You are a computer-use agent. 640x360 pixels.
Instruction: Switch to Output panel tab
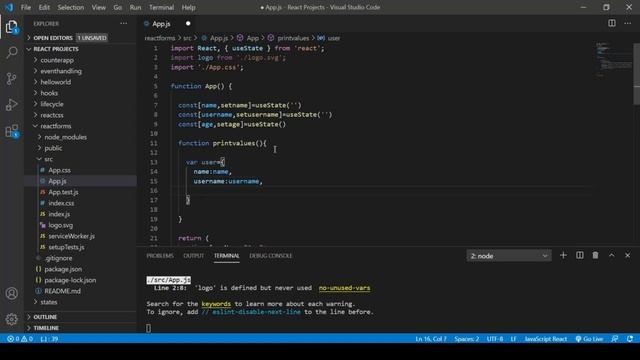pyautogui.click(x=193, y=256)
